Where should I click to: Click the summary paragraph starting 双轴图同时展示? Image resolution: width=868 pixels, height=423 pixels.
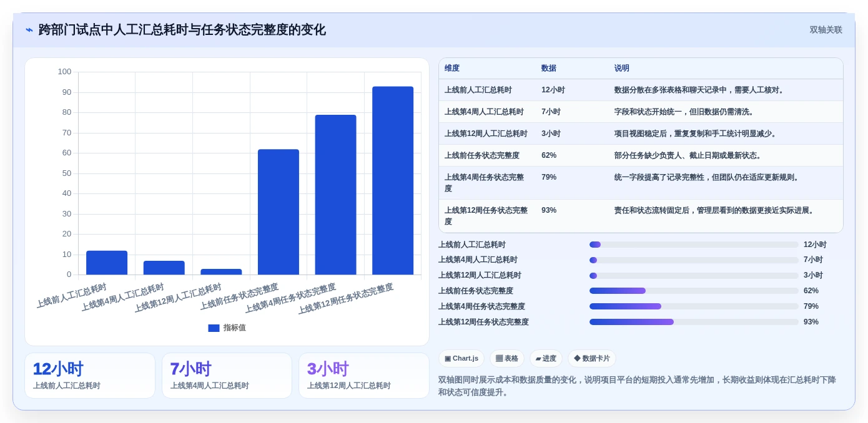coord(637,386)
